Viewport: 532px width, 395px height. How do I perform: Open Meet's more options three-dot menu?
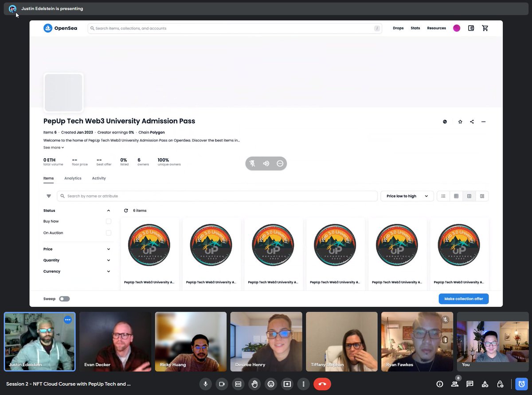coord(303,384)
